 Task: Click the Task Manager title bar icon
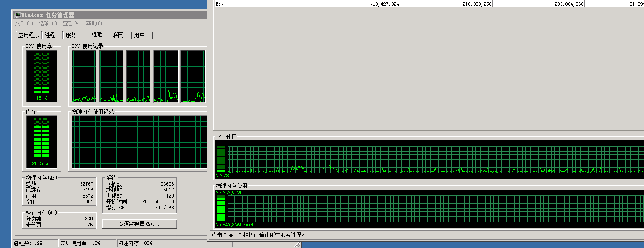[18, 15]
